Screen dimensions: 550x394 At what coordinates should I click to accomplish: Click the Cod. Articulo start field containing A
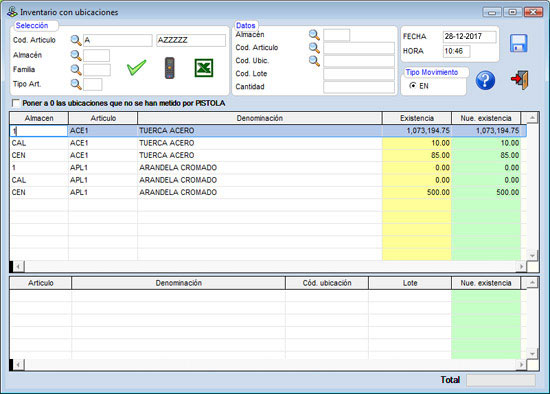coord(118,40)
